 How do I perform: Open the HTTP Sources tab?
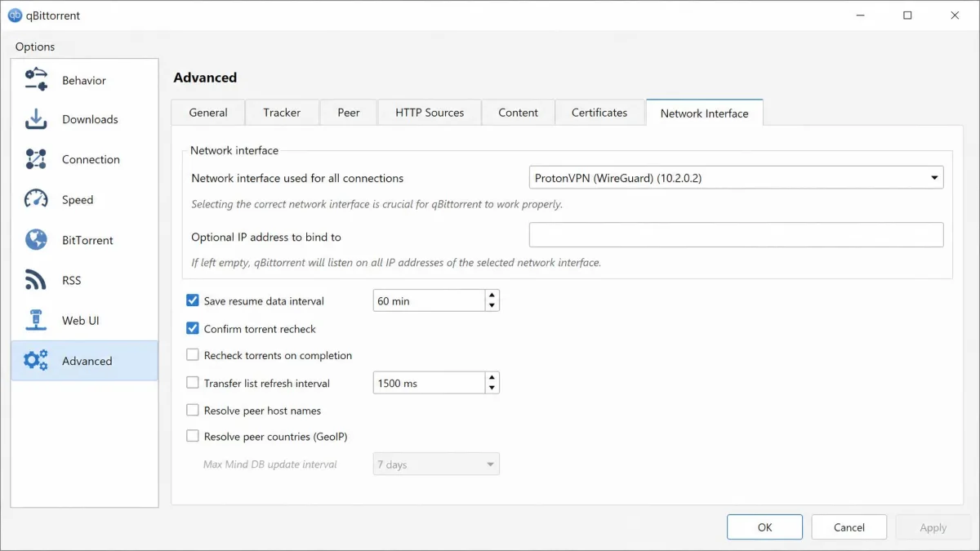click(430, 113)
